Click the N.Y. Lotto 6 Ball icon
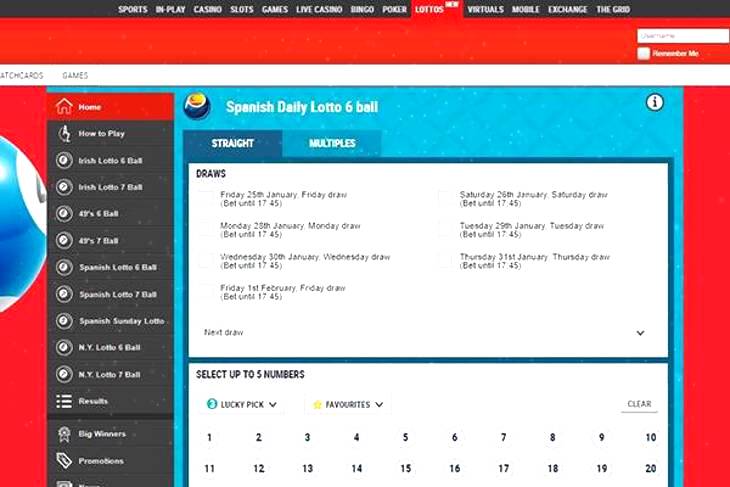 [64, 347]
